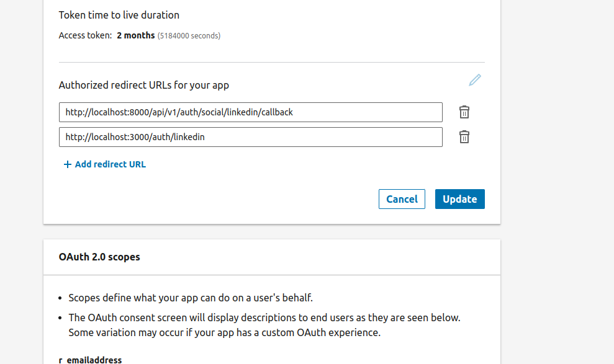Viewport: 614px width, 364px height.
Task: Click the pencil edit icon for redirect URLs
Action: tap(475, 80)
